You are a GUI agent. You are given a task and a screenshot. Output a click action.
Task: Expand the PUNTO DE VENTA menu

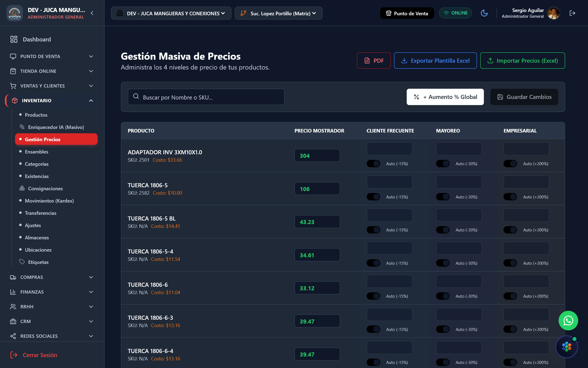tap(52, 56)
